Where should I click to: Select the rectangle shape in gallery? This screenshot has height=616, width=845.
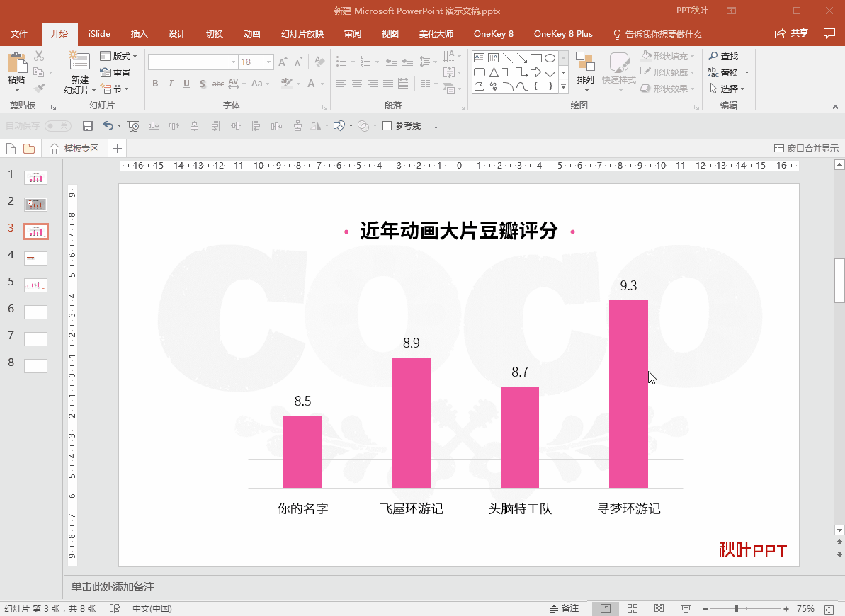tap(535, 57)
